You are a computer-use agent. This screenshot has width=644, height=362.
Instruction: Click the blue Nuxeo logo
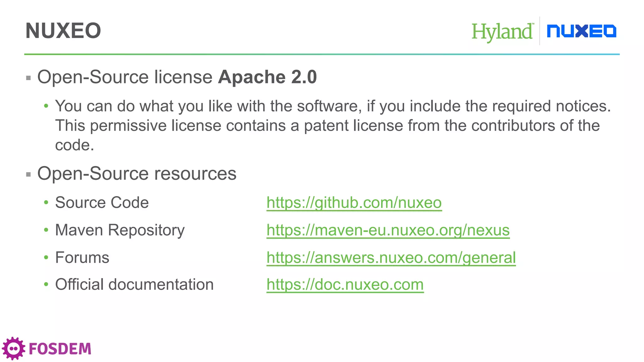581,31
